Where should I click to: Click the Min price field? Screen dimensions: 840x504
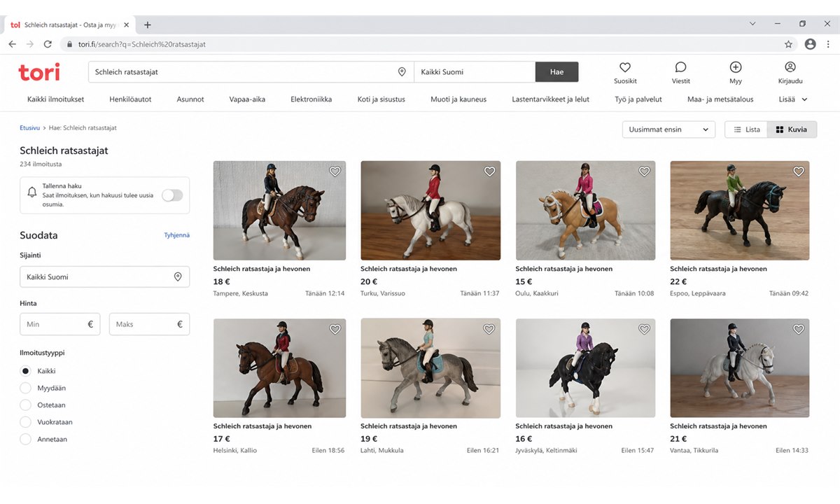click(60, 324)
